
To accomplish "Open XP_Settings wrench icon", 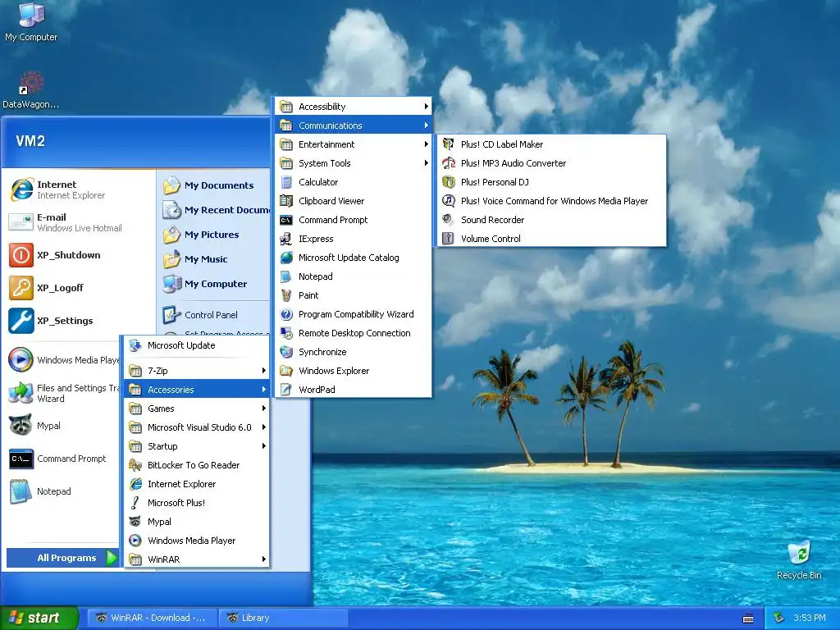I will coord(21,321).
